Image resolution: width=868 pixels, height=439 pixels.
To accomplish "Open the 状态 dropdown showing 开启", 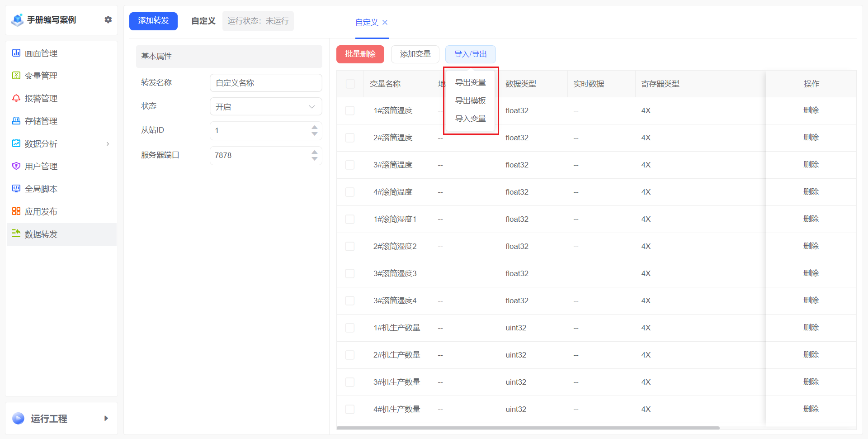I will click(x=266, y=107).
